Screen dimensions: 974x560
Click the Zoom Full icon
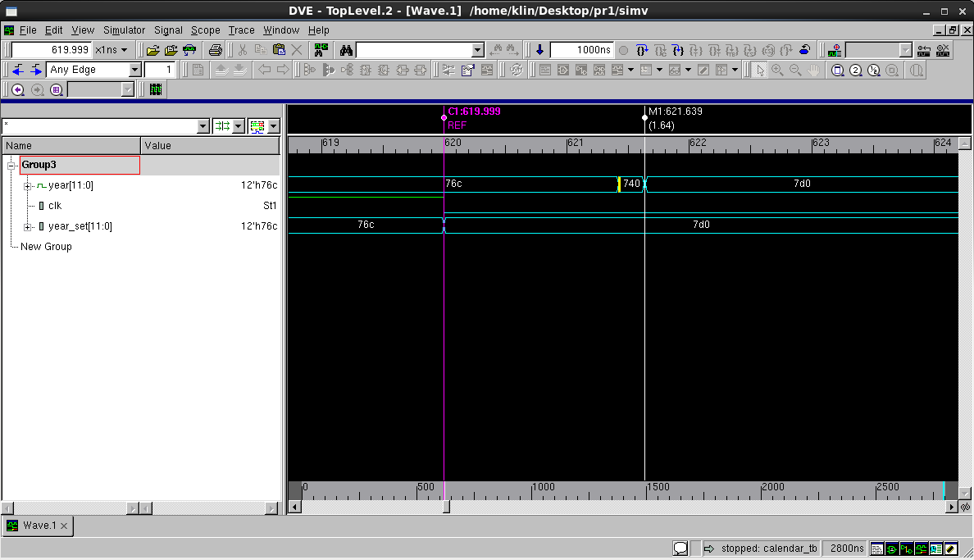point(837,71)
